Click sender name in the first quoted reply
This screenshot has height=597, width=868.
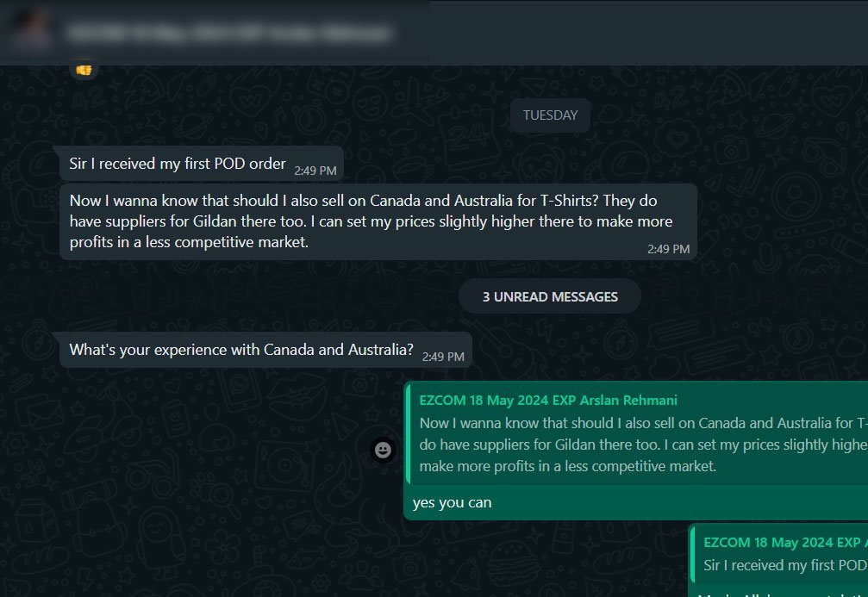[548, 401]
